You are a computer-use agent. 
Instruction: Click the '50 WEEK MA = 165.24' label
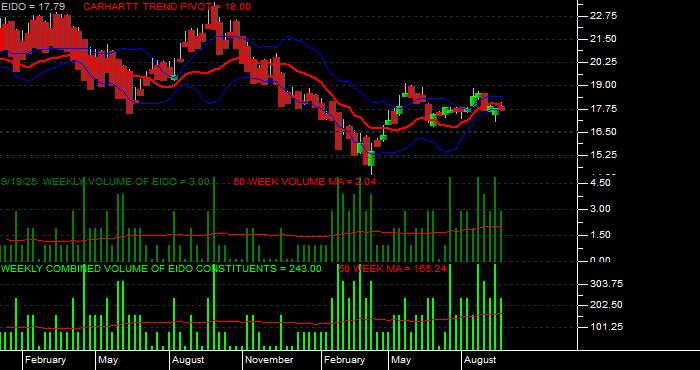[392, 269]
